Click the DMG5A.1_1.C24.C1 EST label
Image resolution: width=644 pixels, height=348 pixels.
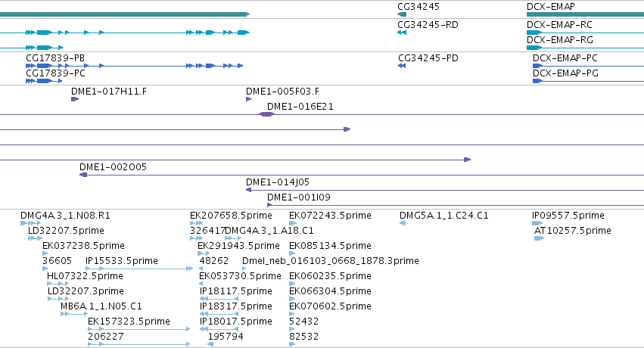[x=444, y=215]
